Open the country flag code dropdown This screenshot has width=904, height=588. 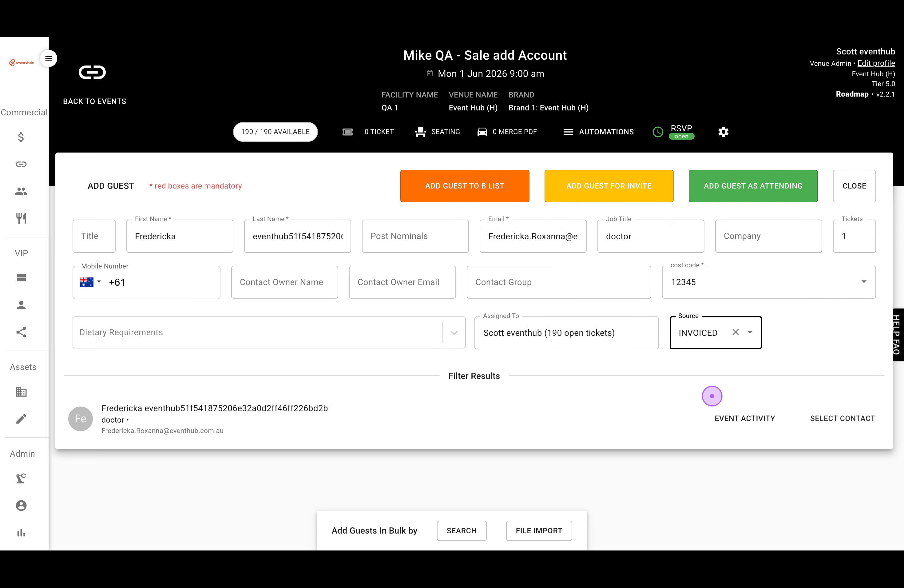(x=90, y=282)
